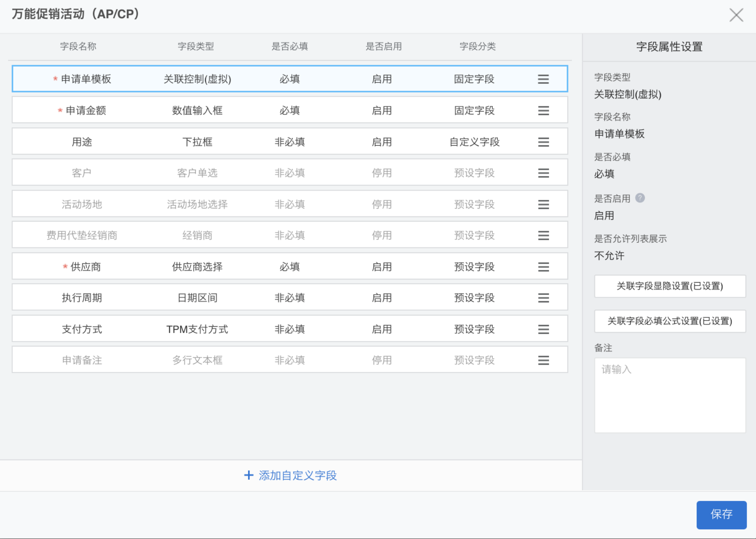Select the 活动场地 field name
The image size is (756, 539).
pyautogui.click(x=82, y=204)
